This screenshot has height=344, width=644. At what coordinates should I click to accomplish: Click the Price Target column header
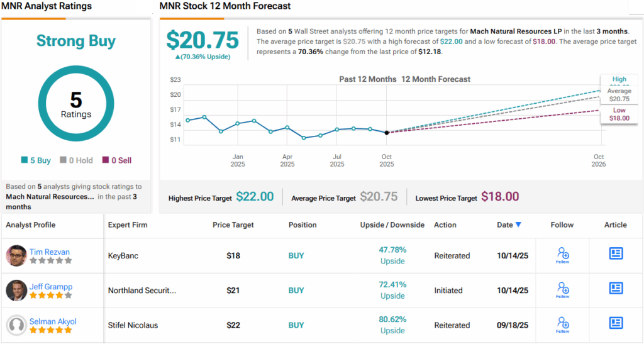pos(233,225)
